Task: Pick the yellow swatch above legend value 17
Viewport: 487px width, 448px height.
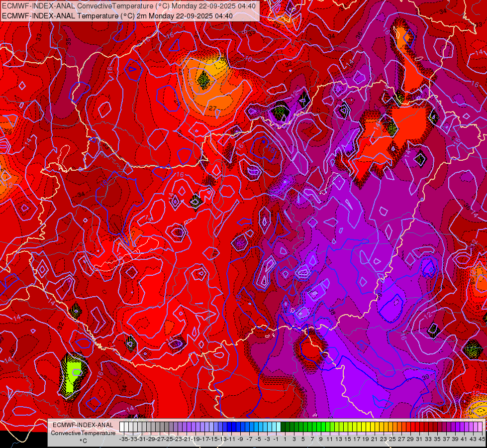Action: (x=355, y=427)
